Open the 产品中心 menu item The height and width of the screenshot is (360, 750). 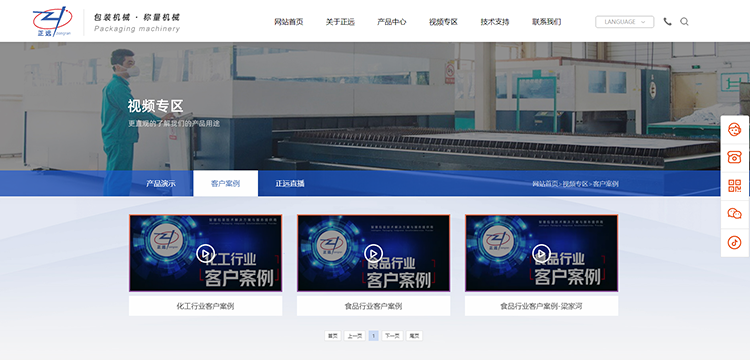tap(392, 22)
